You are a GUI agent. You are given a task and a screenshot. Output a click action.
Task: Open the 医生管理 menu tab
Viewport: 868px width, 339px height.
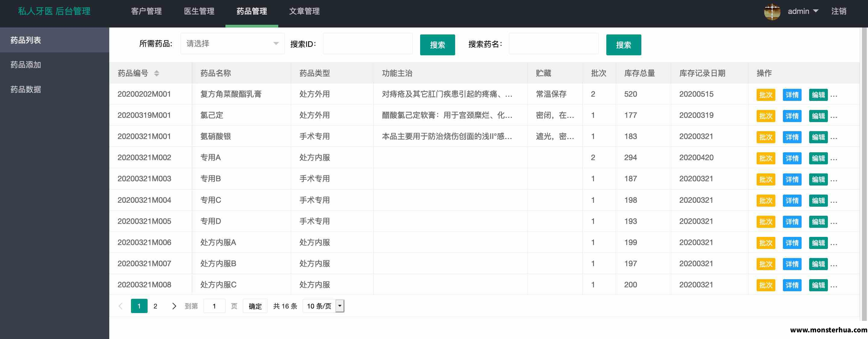coord(199,11)
